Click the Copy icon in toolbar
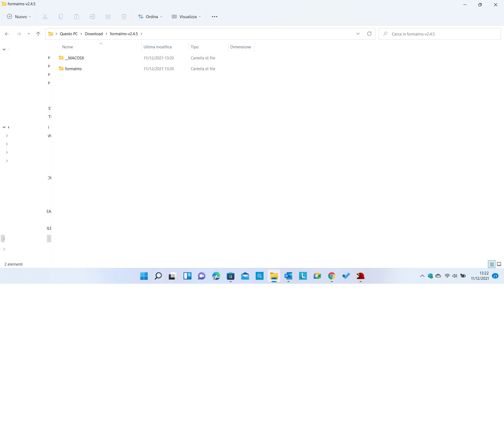504x444 pixels. click(x=61, y=17)
